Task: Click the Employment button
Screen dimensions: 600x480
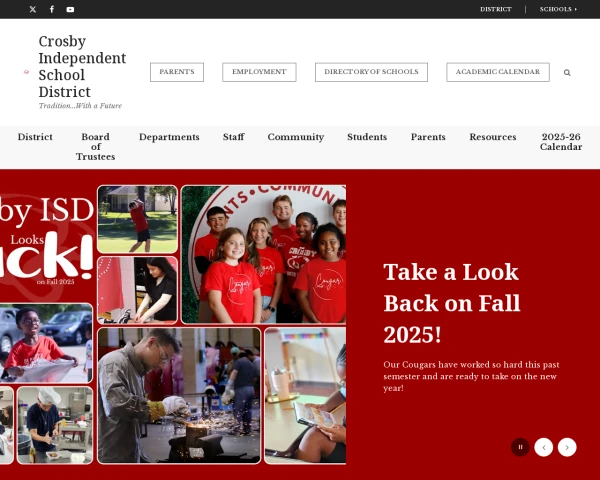Action: (259, 72)
